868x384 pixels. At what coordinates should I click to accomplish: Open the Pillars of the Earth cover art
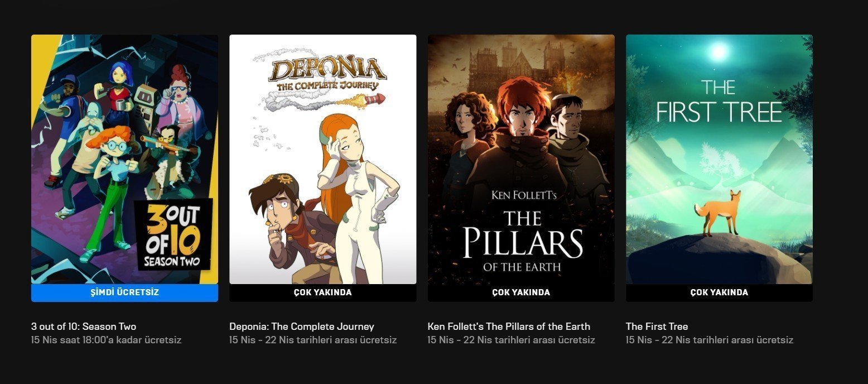click(x=521, y=159)
